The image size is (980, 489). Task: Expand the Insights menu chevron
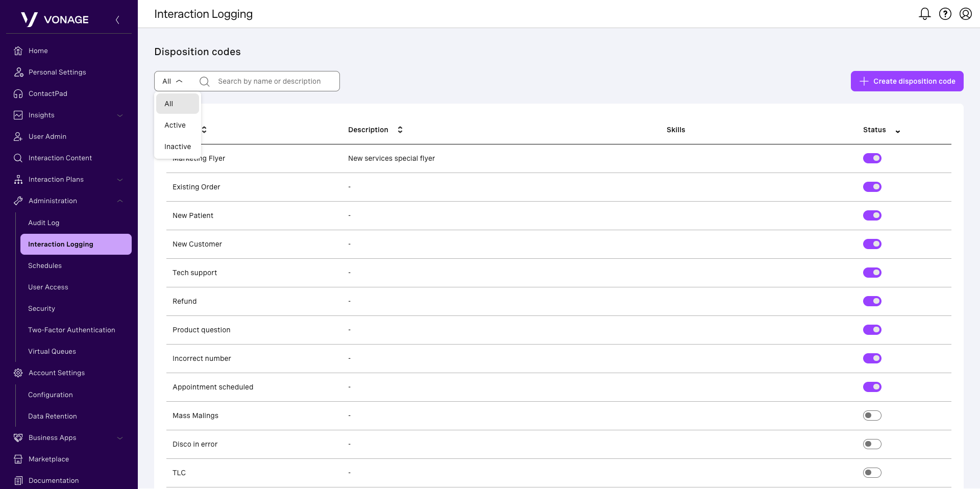[x=120, y=115]
